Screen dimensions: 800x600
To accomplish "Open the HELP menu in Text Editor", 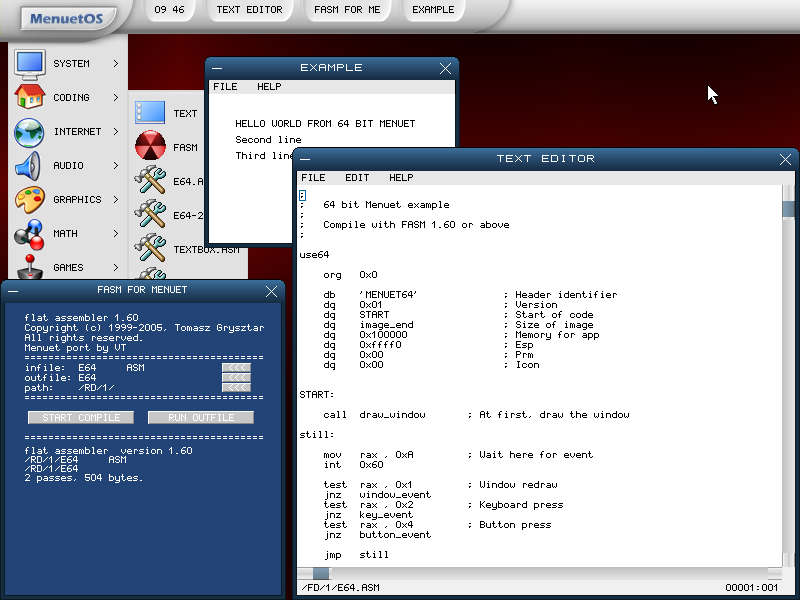I will pyautogui.click(x=401, y=178).
